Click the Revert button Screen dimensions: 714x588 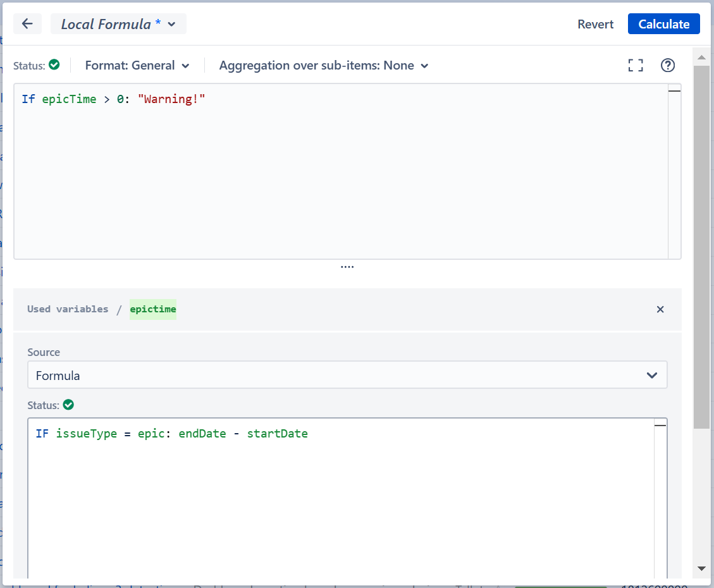(x=595, y=24)
